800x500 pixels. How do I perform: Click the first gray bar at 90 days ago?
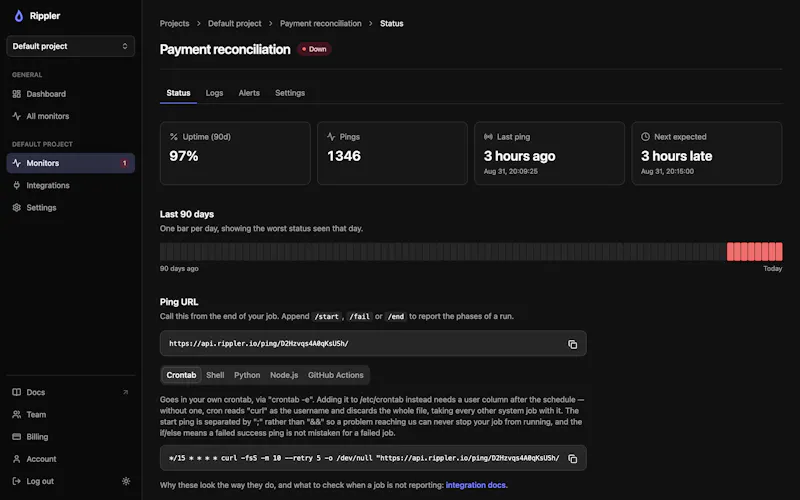[163, 252]
